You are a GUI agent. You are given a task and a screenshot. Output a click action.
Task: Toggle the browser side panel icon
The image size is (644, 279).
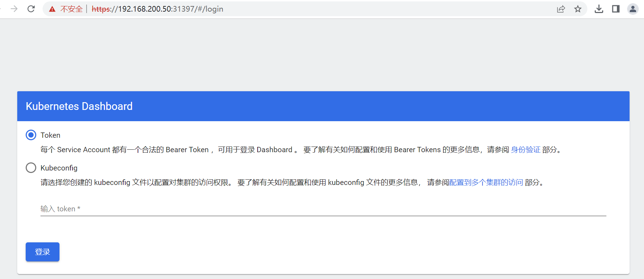click(616, 9)
